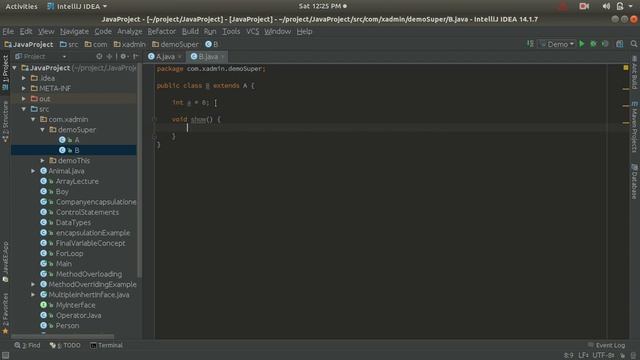
Task: Click tool window toggle icon in bottom-left corner
Action: [x=5, y=356]
